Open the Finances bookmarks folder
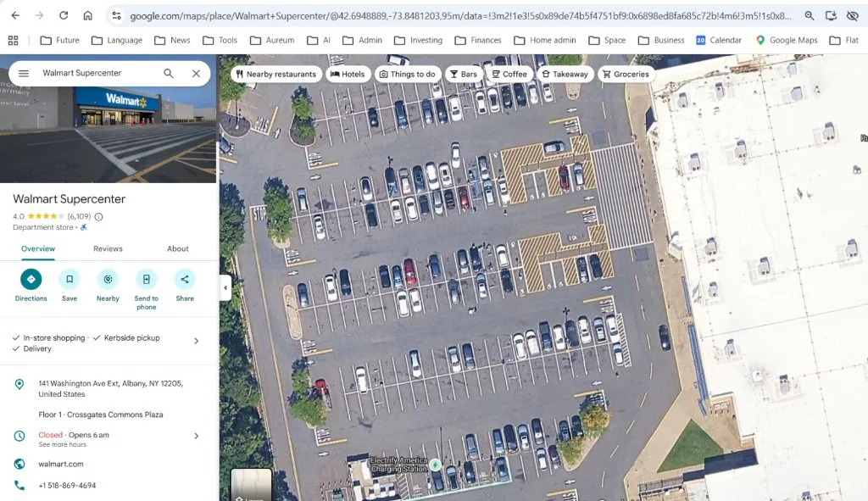 pyautogui.click(x=478, y=40)
